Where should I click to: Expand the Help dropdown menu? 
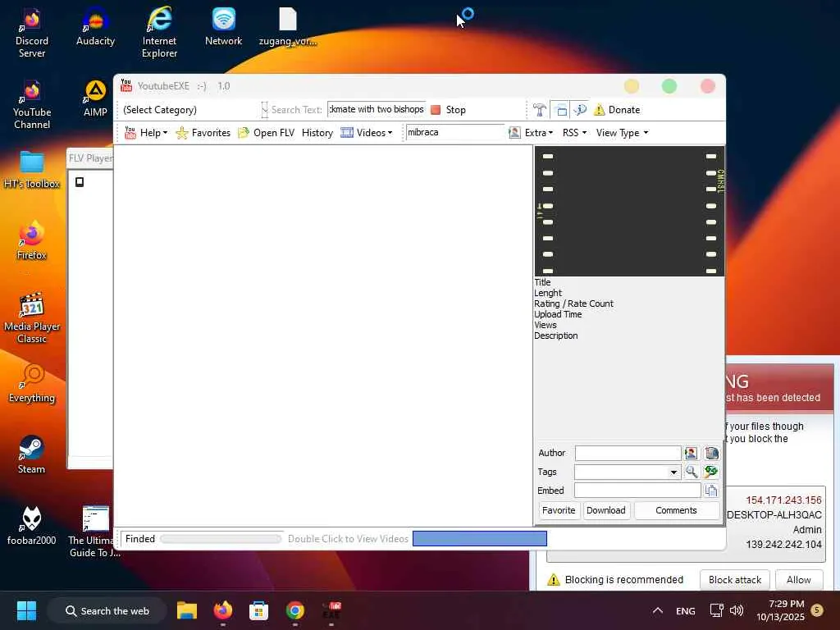coord(165,133)
